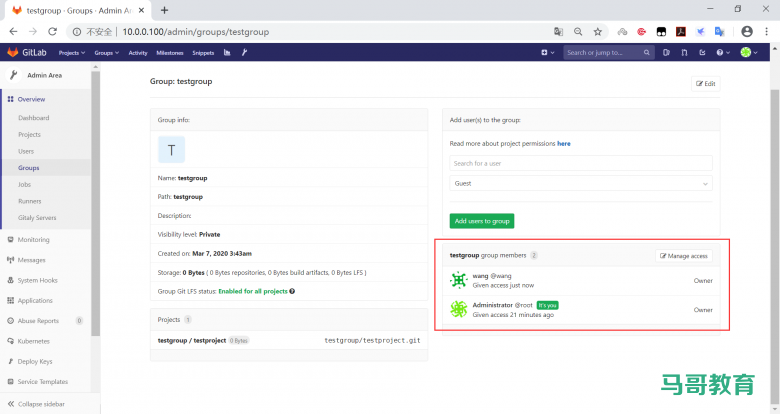Open Milestones in the navbar
Image resolution: width=780 pixels, height=414 pixels.
[x=170, y=53]
